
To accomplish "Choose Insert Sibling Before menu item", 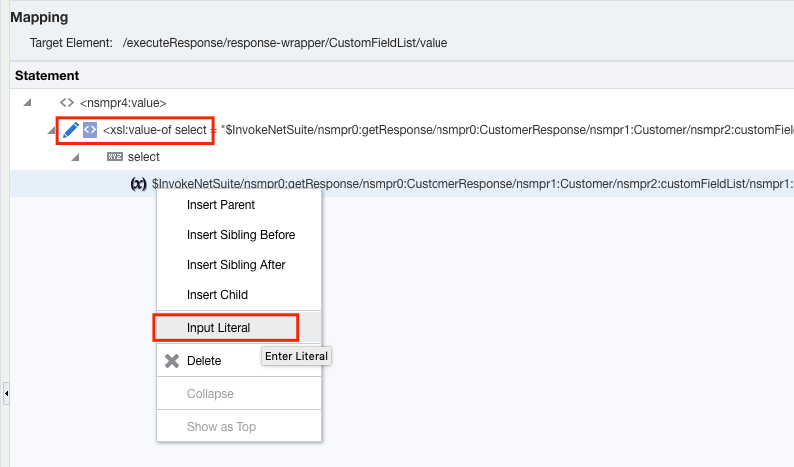I will [x=240, y=235].
